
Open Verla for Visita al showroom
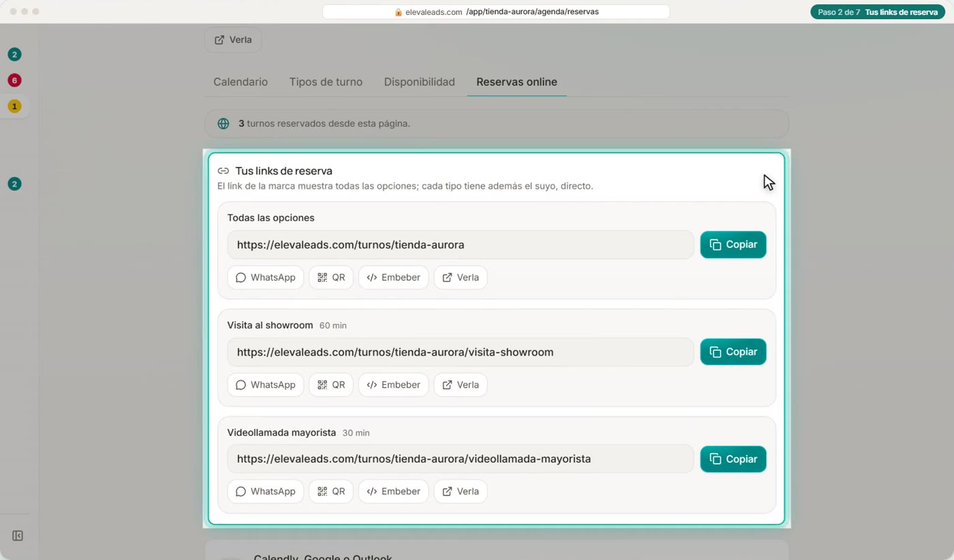pos(461,385)
